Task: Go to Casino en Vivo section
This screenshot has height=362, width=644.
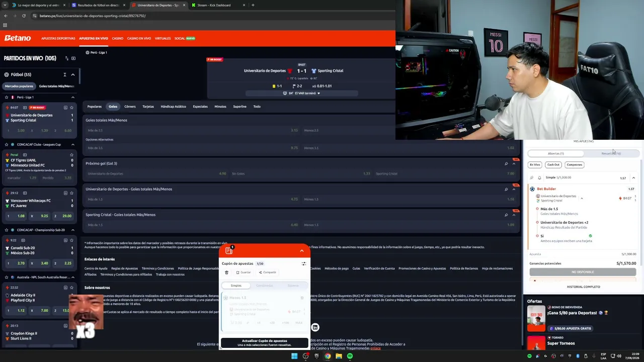Action: tap(139, 38)
